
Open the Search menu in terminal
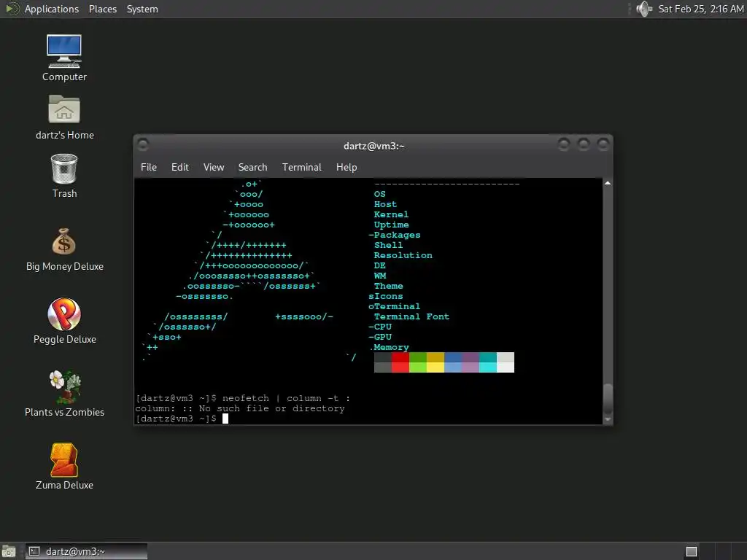(252, 167)
